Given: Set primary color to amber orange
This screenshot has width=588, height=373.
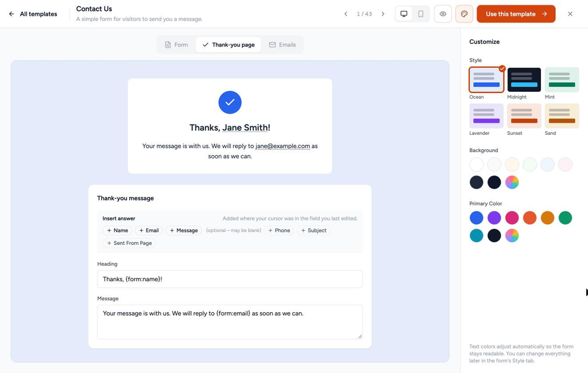Looking at the screenshot, I should click(547, 218).
